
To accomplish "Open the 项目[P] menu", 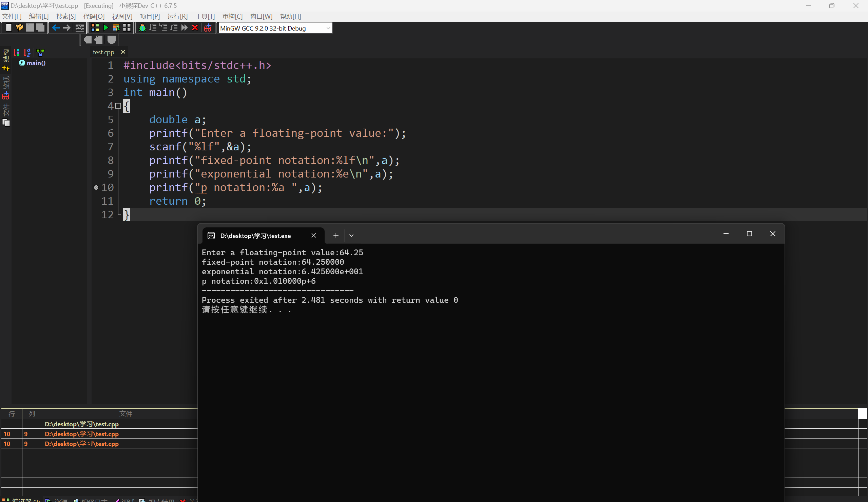I will coord(150,16).
